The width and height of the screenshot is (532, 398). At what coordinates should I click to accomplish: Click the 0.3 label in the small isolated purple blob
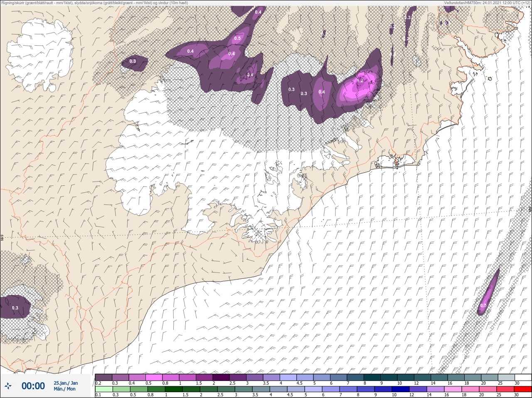pos(133,61)
